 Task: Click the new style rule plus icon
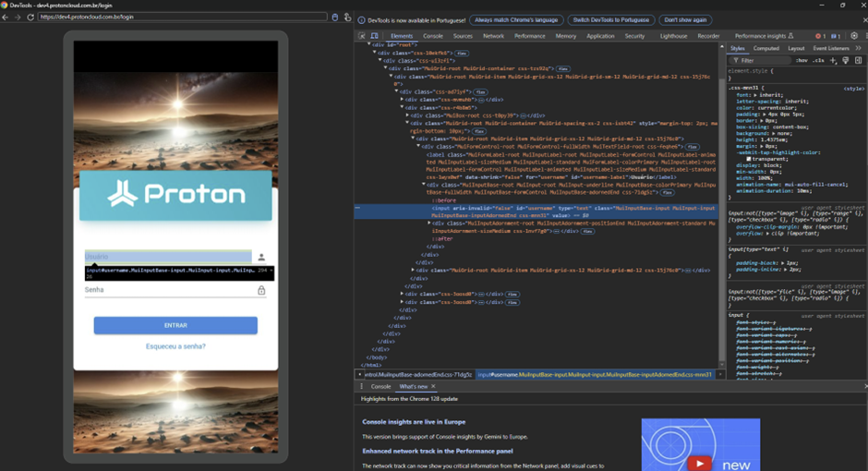pos(833,60)
